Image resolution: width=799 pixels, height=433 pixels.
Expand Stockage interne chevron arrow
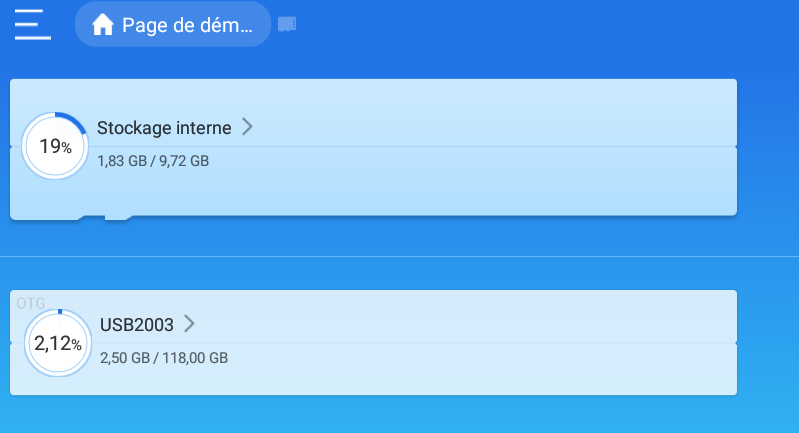coord(247,127)
